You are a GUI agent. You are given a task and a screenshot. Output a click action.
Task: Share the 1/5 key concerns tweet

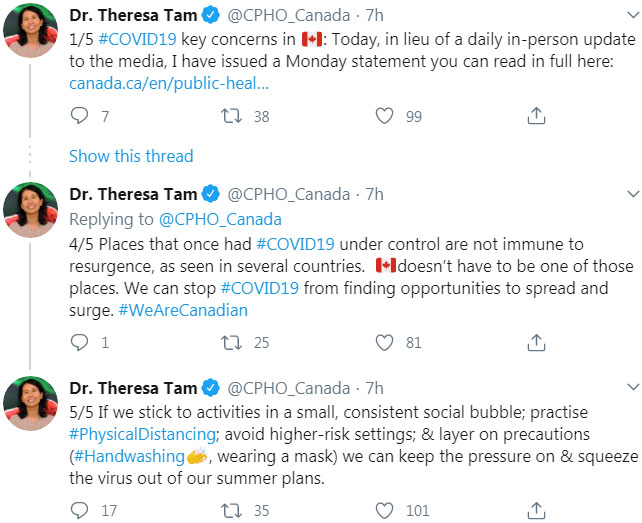coord(536,116)
